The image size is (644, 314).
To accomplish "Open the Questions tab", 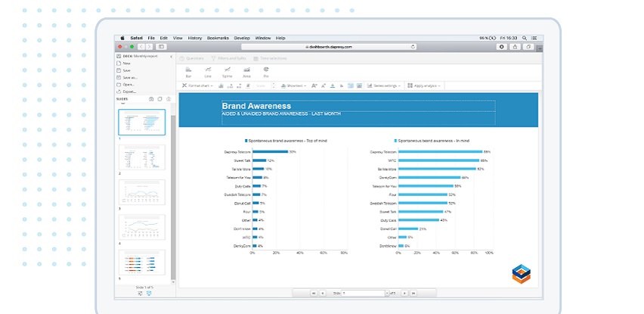I will 192,58.
